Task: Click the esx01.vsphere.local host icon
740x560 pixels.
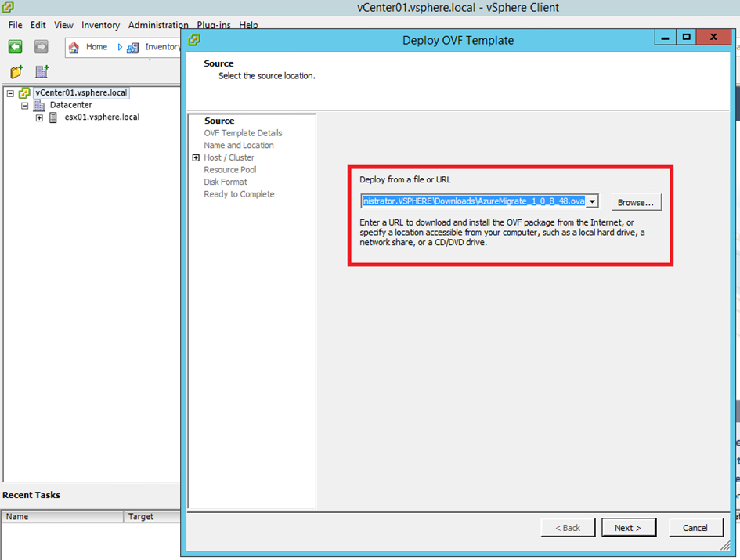Action: [x=53, y=117]
